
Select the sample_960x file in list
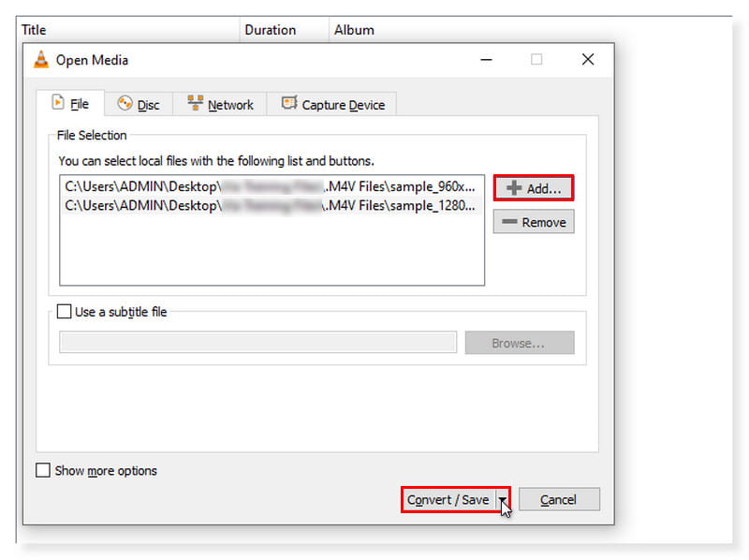(x=272, y=186)
